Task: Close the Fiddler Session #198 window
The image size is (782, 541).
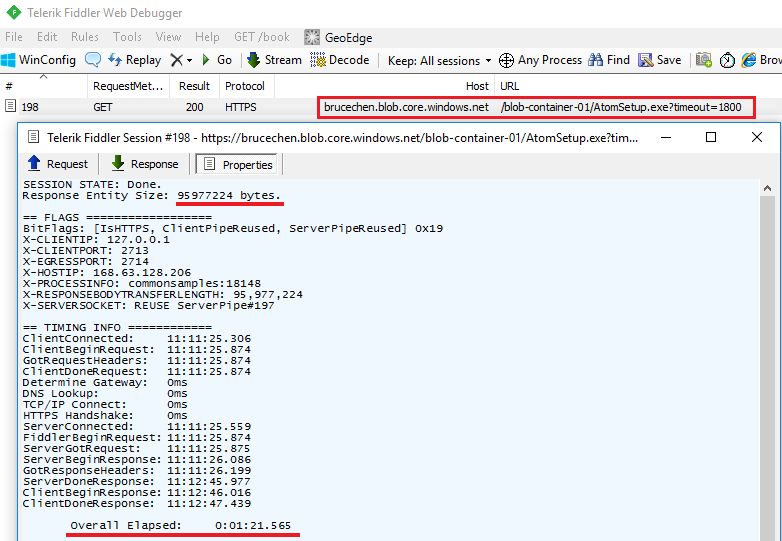Action: point(757,137)
